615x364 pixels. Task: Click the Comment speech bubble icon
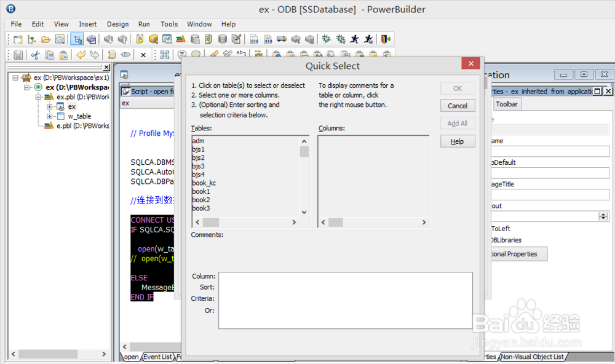181,55
